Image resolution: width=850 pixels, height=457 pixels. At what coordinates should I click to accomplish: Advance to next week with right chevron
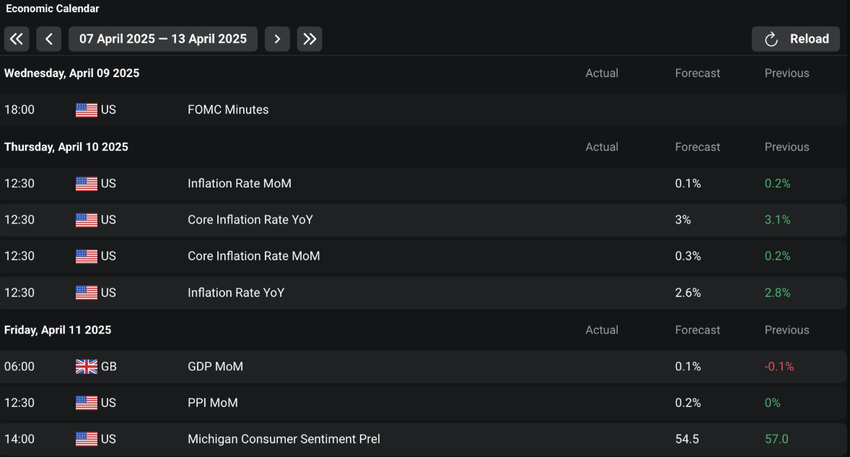click(x=278, y=39)
